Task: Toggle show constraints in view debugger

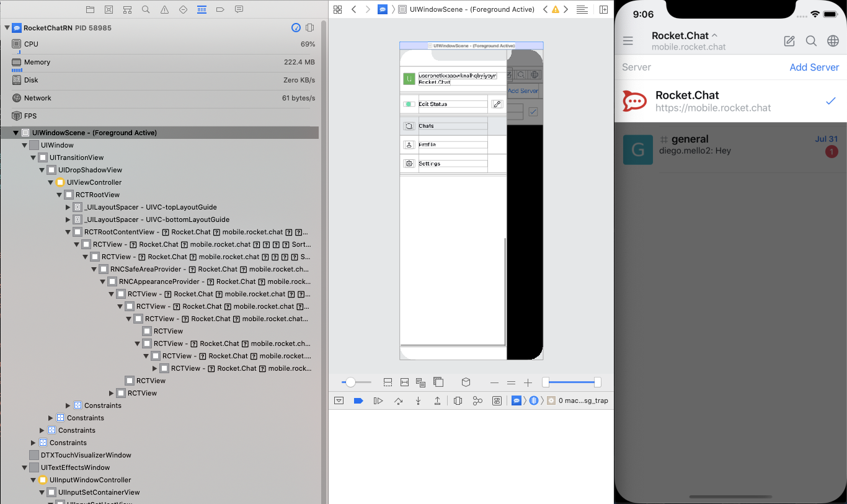Action: (405, 382)
